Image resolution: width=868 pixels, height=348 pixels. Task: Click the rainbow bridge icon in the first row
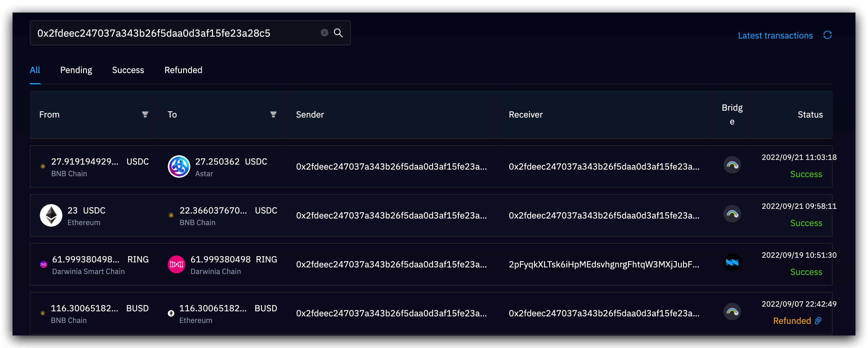732,165
